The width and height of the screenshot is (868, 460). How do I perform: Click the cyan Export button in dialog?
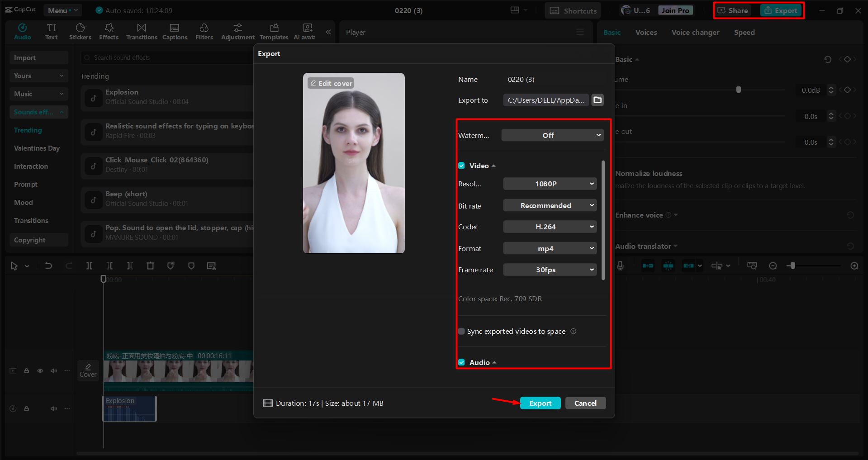coord(540,403)
